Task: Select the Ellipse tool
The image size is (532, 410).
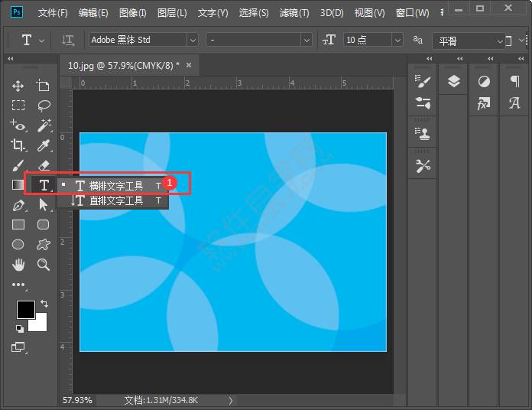Action: point(18,245)
